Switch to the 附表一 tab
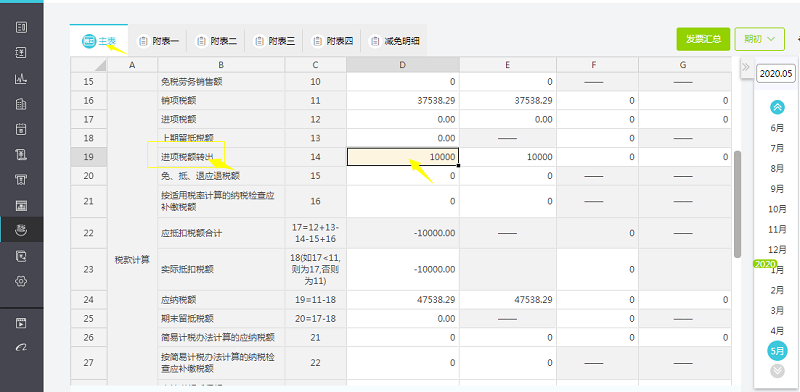Screen dimensions: 800x392 (x=159, y=41)
